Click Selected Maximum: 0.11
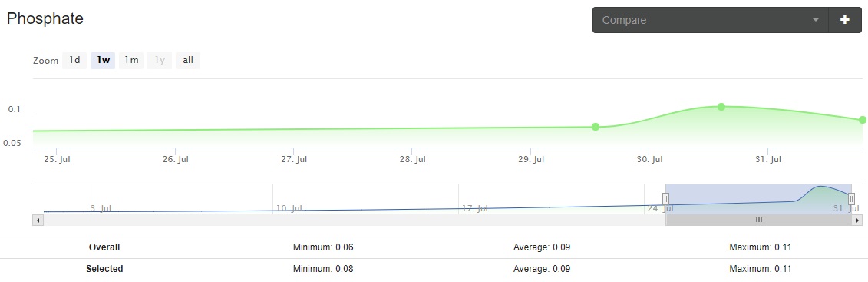The image size is (868, 282). (x=760, y=269)
